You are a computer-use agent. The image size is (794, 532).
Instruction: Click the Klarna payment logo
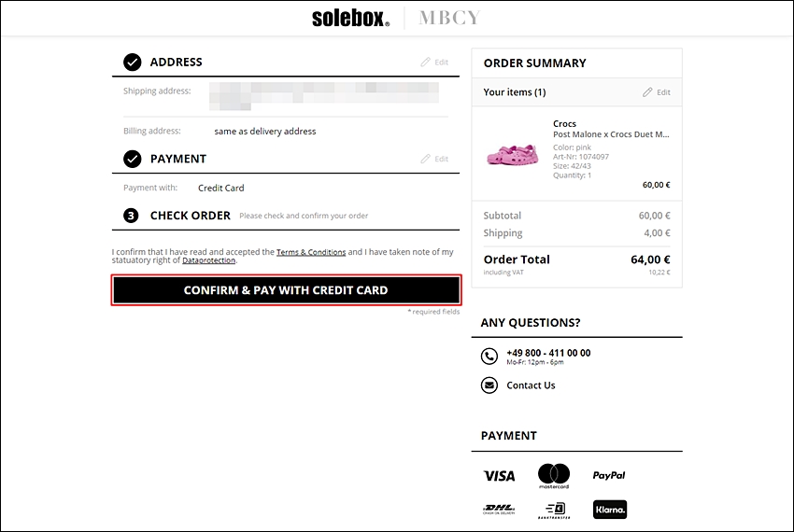tap(610, 510)
